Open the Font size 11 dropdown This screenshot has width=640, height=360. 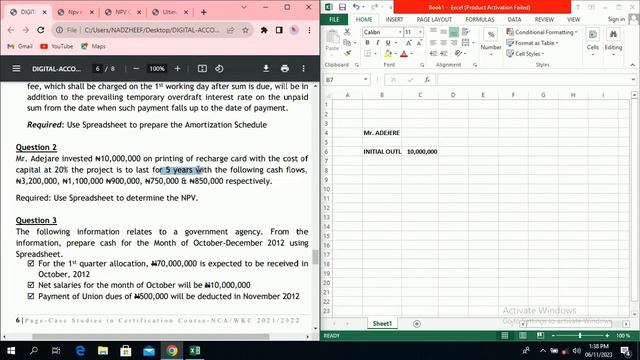coord(420,32)
